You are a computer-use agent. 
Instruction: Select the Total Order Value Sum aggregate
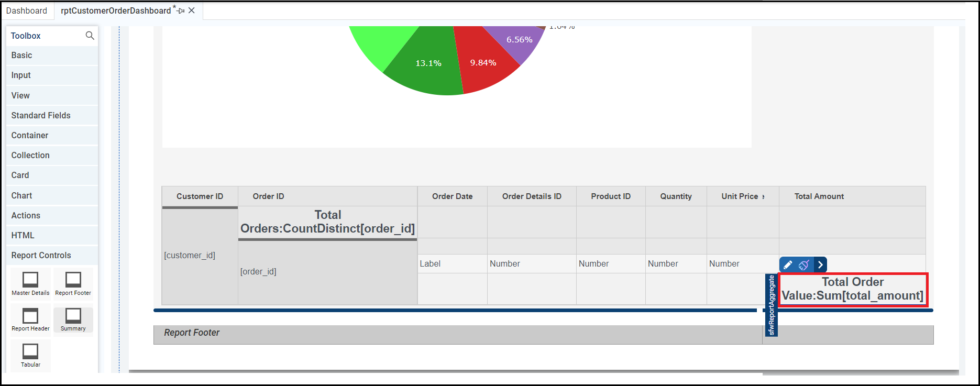853,289
